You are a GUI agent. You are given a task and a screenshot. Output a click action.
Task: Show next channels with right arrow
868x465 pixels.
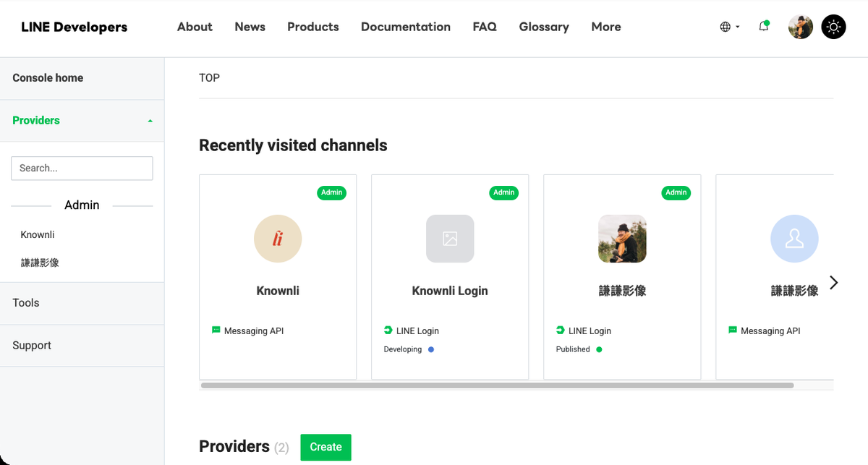click(x=833, y=283)
